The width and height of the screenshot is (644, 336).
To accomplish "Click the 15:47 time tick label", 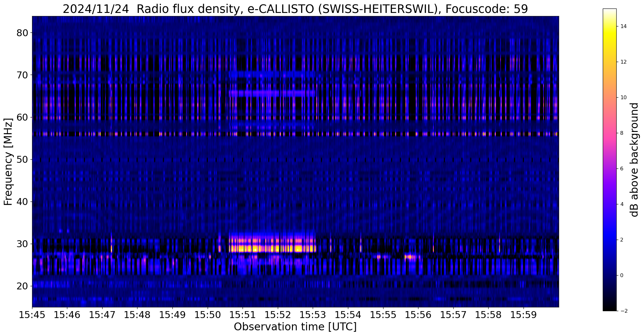I will pos(102,315).
